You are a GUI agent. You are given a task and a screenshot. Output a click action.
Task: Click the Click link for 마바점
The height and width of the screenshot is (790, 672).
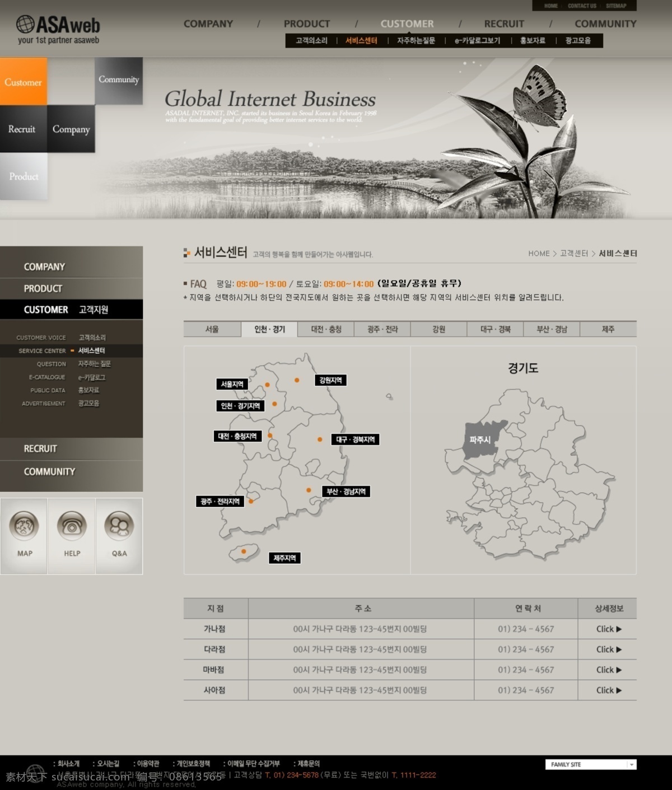click(609, 670)
